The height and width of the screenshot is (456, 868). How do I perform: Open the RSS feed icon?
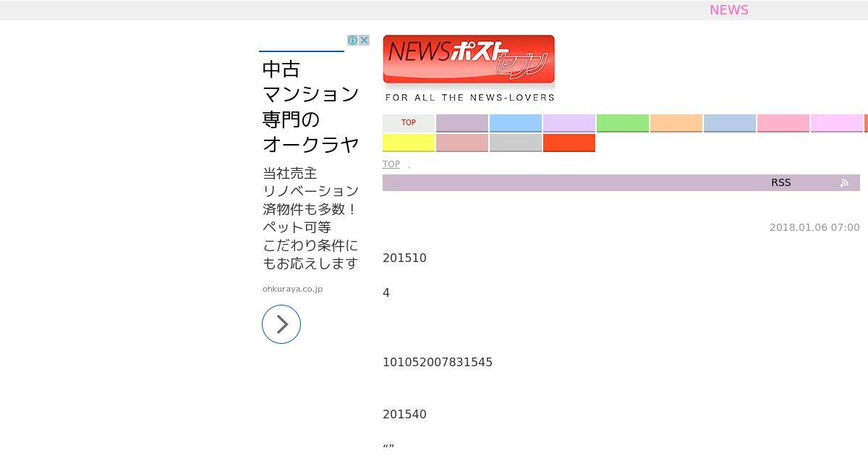[x=844, y=183]
